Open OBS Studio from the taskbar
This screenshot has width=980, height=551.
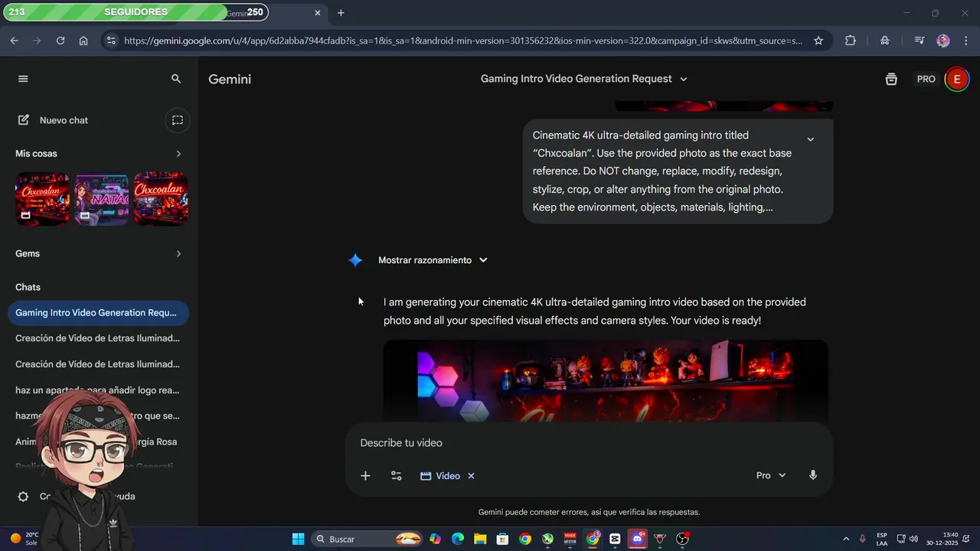[682, 539]
